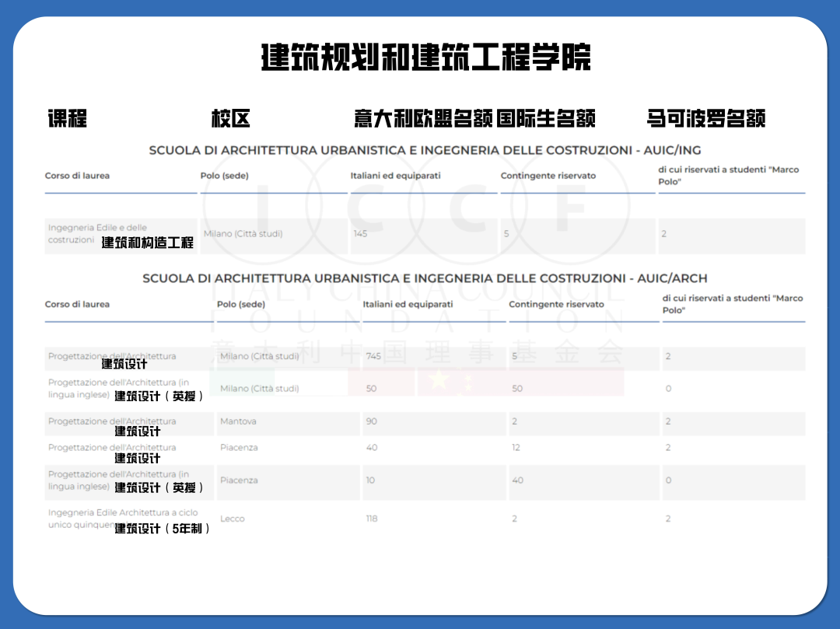The height and width of the screenshot is (629, 840).
Task: Select Marco Polo value 0 in Piacenza English row
Action: (x=668, y=480)
